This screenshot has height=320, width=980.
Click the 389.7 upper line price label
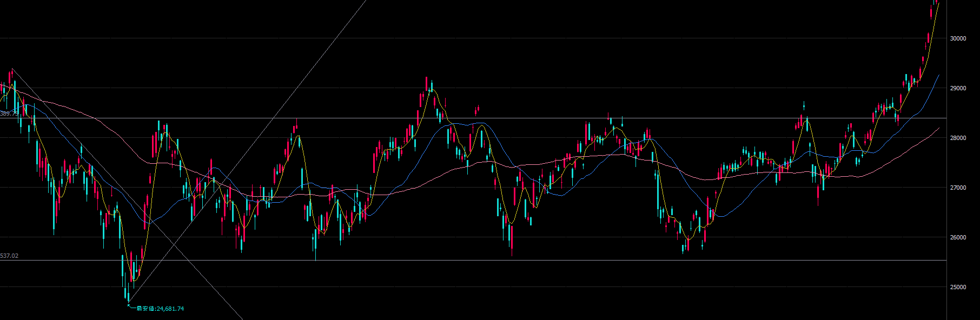pos(8,114)
